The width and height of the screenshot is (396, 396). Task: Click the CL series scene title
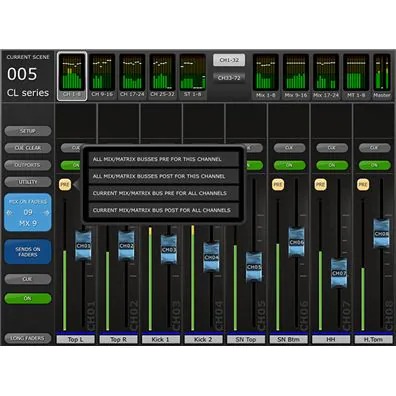[x=28, y=93]
